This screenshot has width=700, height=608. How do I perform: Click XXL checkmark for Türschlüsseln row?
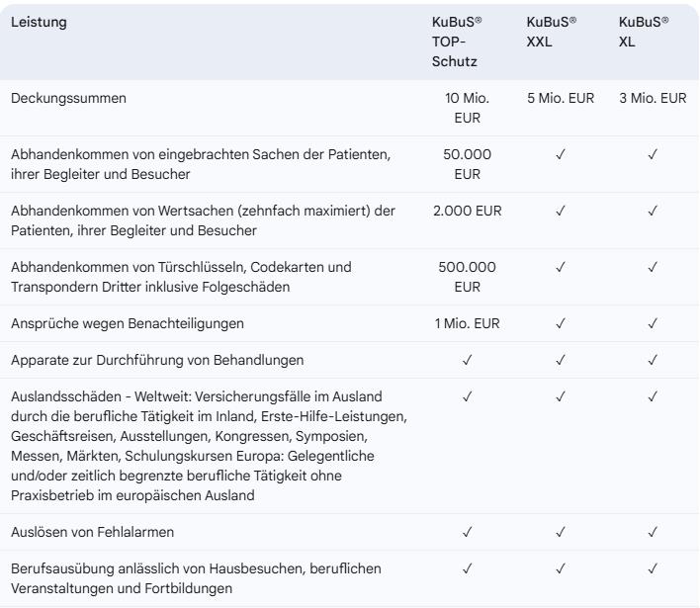coord(561,267)
